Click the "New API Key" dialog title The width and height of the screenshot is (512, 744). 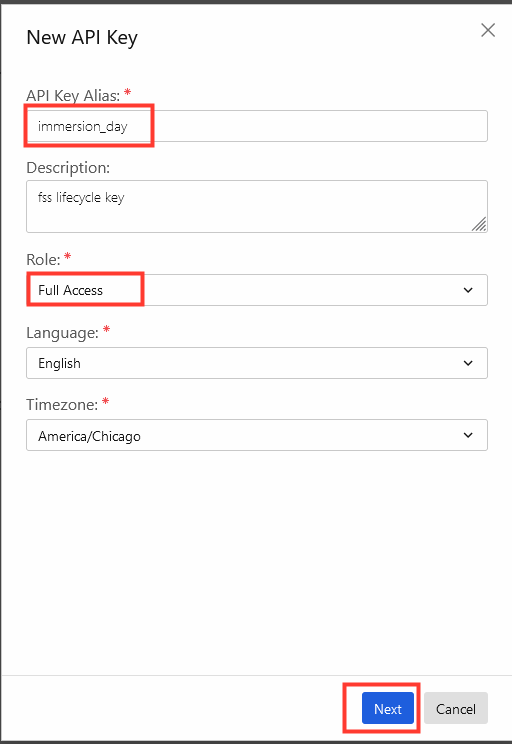(x=82, y=37)
